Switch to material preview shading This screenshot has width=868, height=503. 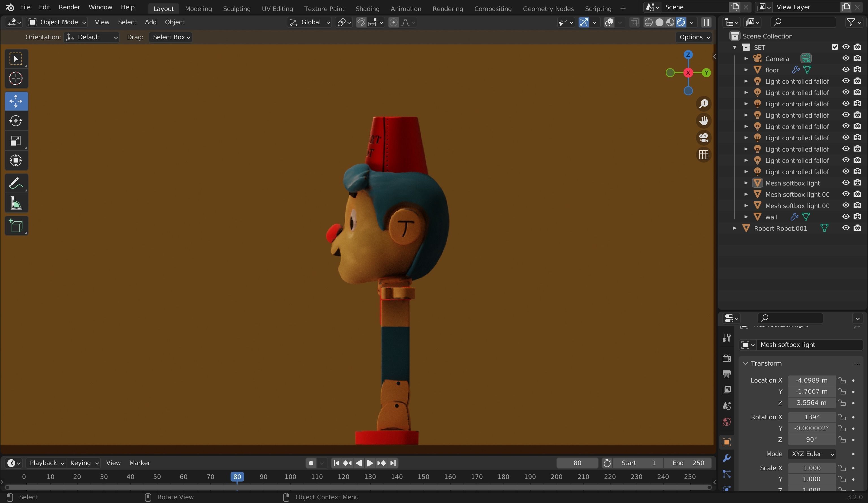[670, 22]
